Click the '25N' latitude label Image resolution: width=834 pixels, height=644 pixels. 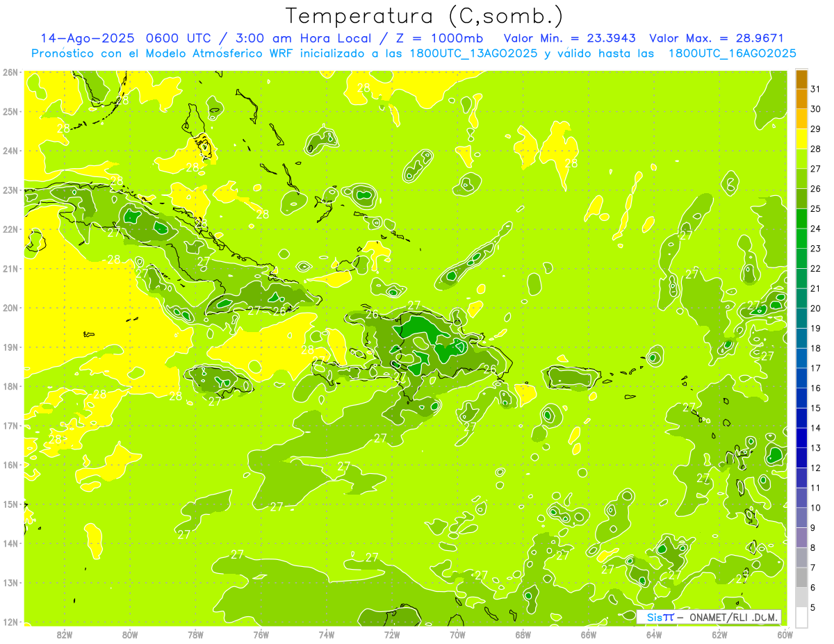pyautogui.click(x=10, y=111)
